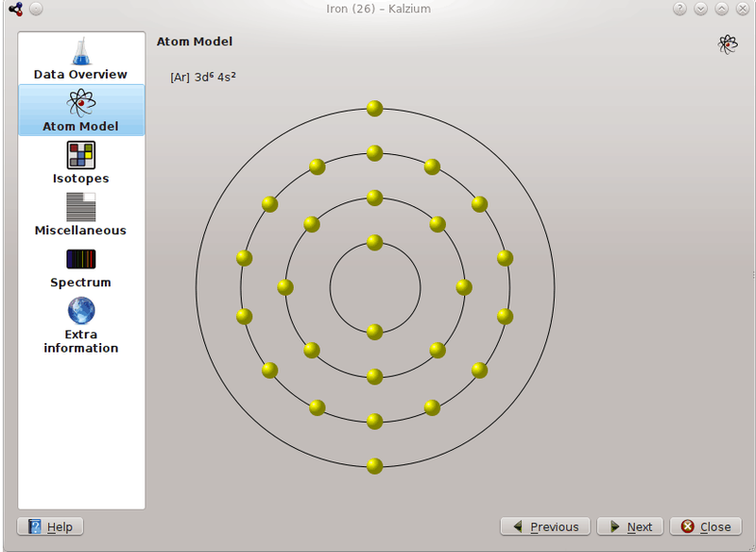
Task: Click the round pin button in title bar
Action: coord(36,9)
